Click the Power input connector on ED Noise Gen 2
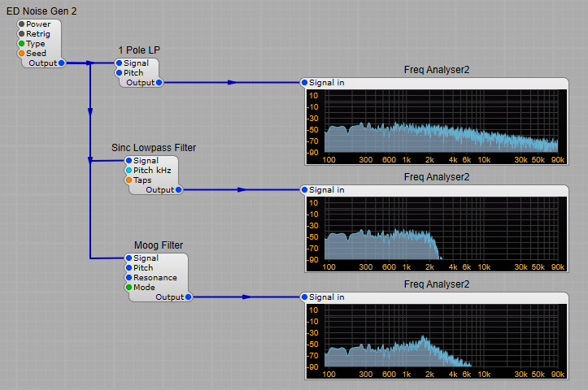Viewport: 588px width, 390px height. click(22, 24)
